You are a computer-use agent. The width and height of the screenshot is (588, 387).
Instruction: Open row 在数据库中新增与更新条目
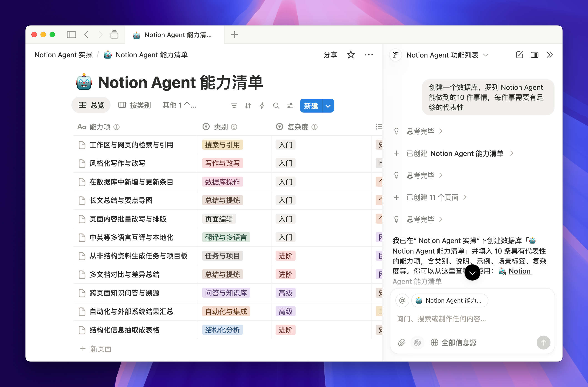pos(131,182)
